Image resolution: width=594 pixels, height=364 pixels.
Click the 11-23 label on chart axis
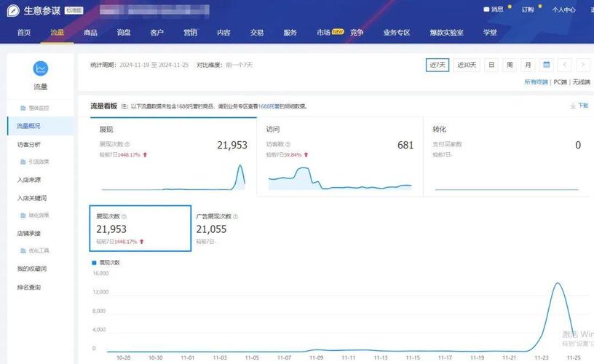[x=542, y=357]
